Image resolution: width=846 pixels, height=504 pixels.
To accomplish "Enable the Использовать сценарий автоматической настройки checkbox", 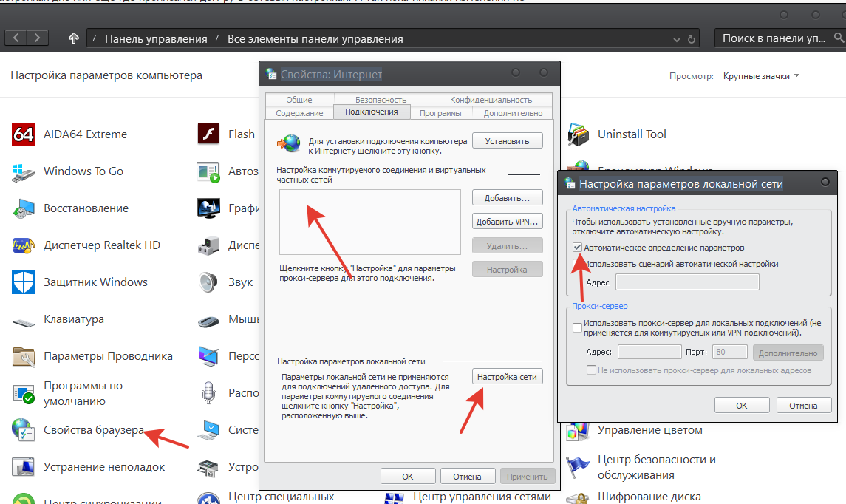I will point(577,264).
